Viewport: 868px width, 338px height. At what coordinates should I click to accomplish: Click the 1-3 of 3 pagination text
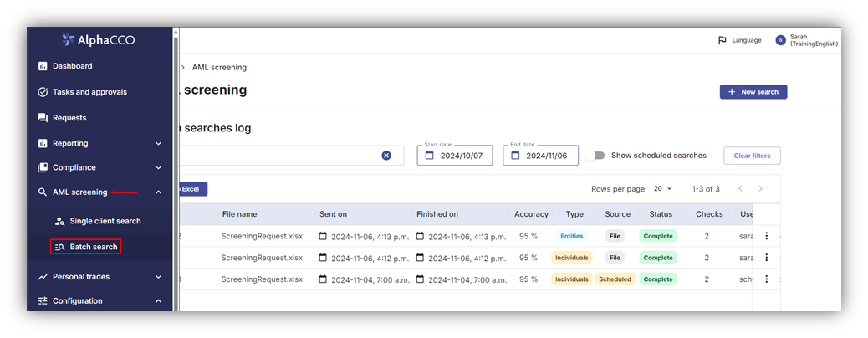click(706, 189)
